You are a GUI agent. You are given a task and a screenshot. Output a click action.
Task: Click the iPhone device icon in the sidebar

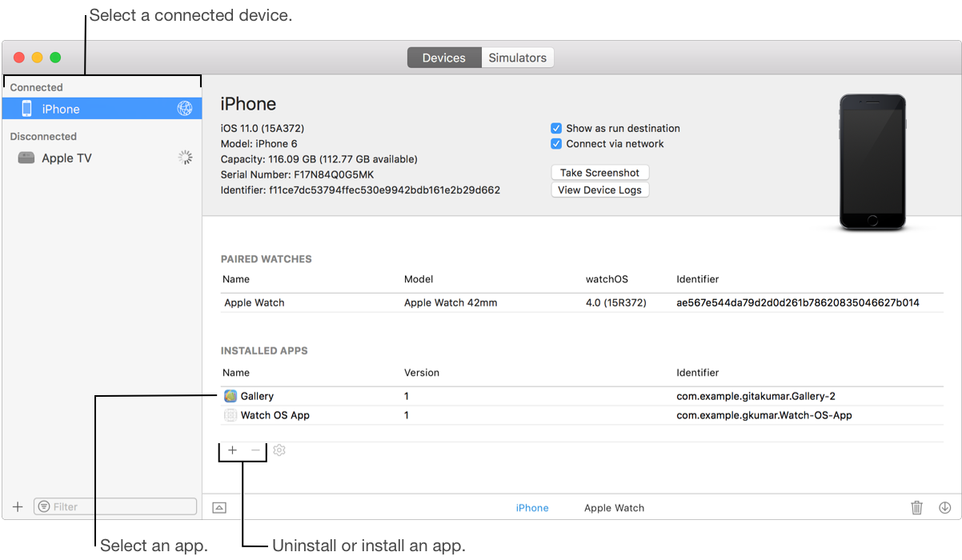(26, 109)
